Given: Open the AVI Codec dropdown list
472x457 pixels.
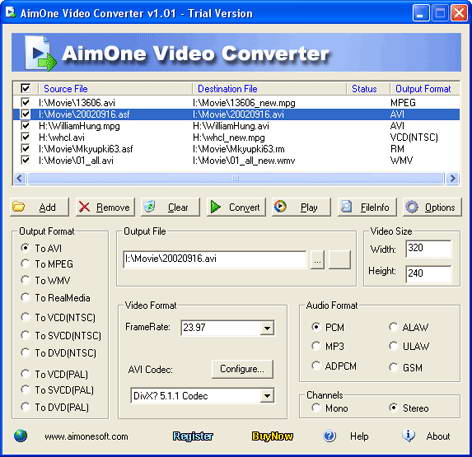Looking at the screenshot, I should click(x=267, y=396).
